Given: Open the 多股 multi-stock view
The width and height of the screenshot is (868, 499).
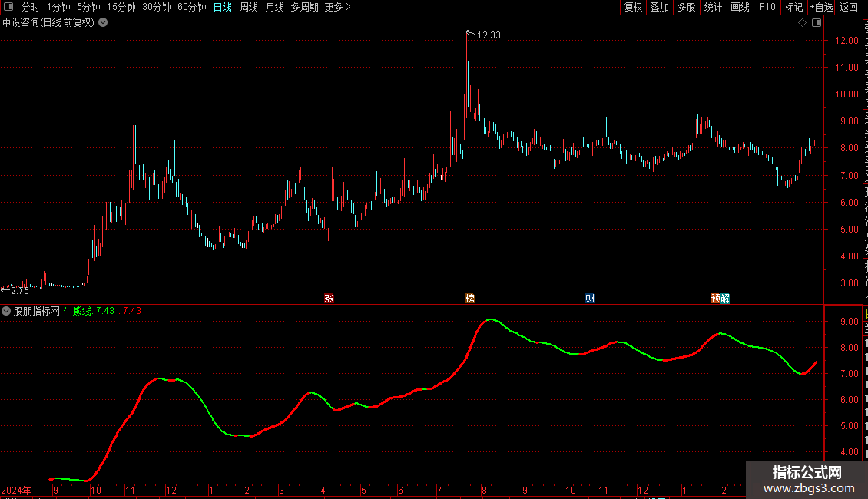Looking at the screenshot, I should click(686, 7).
